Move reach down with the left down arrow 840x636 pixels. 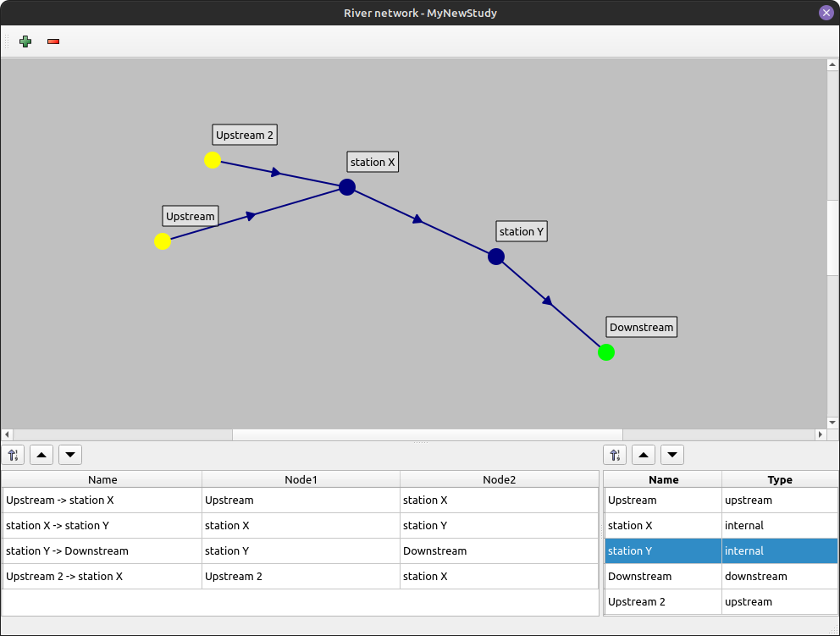70,455
